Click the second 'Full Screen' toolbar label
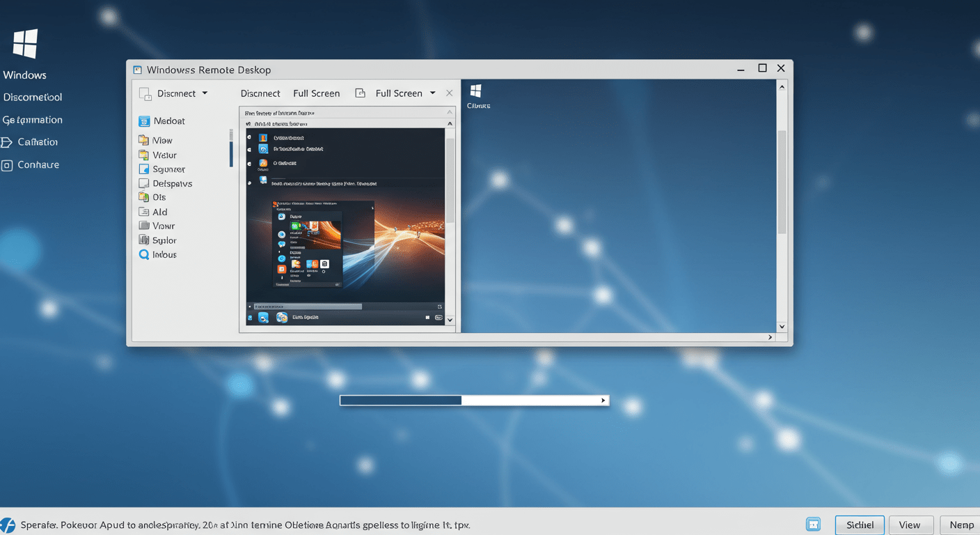 (399, 93)
